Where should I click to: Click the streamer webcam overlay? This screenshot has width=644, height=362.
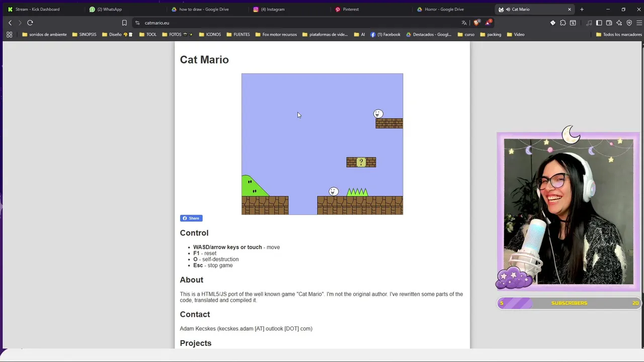569,211
